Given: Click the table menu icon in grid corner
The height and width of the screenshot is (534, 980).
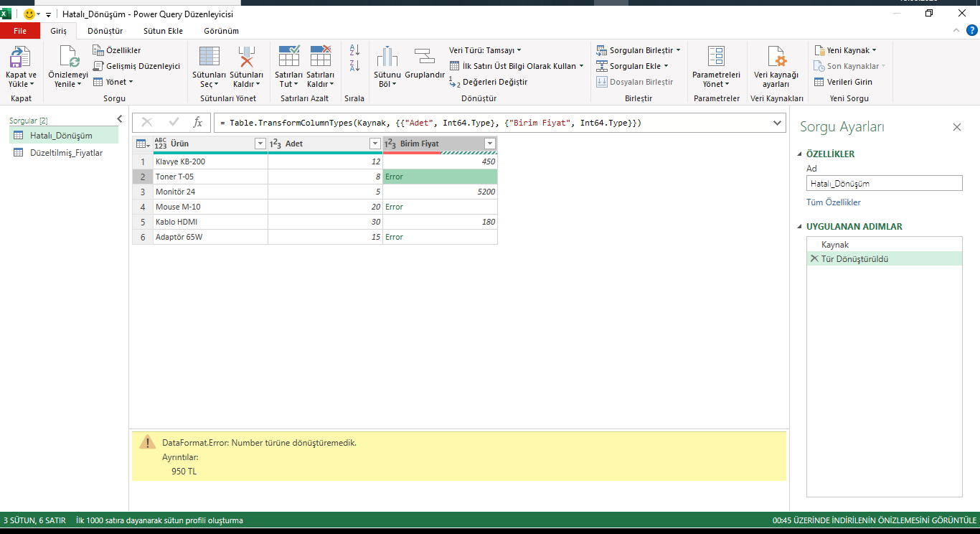Looking at the screenshot, I should pos(142,144).
